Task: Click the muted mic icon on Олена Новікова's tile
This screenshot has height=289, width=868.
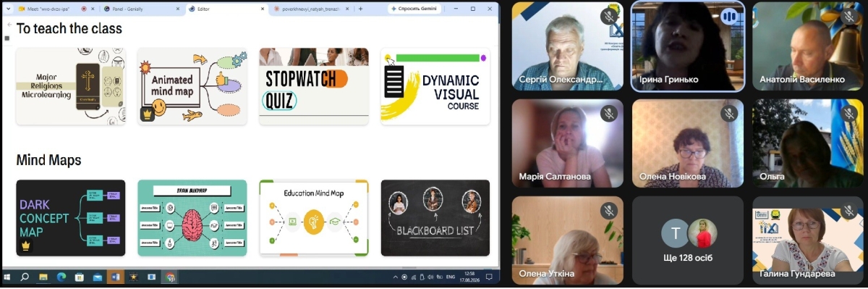Action: [729, 112]
